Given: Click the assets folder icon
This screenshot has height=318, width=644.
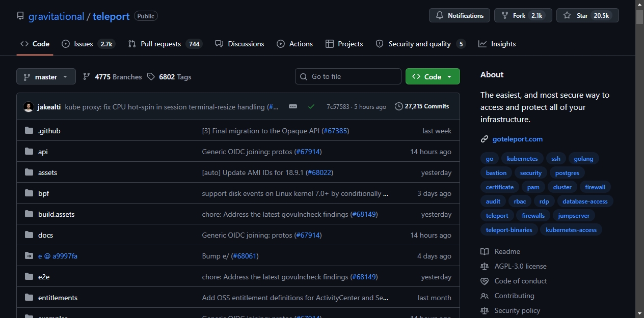Looking at the screenshot, I should click(x=29, y=172).
